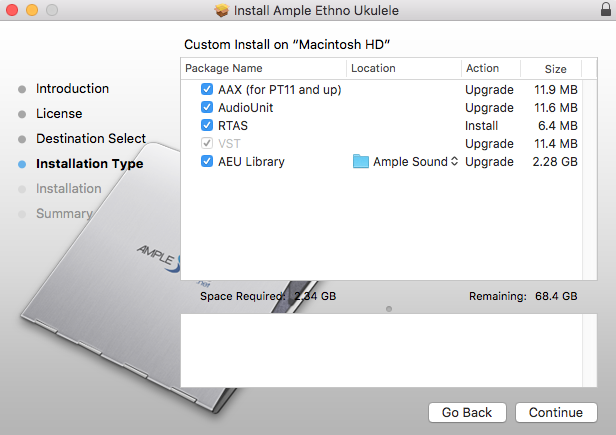Uncheck the AEU Library checkbox
Image resolution: width=616 pixels, height=435 pixels.
[207, 162]
